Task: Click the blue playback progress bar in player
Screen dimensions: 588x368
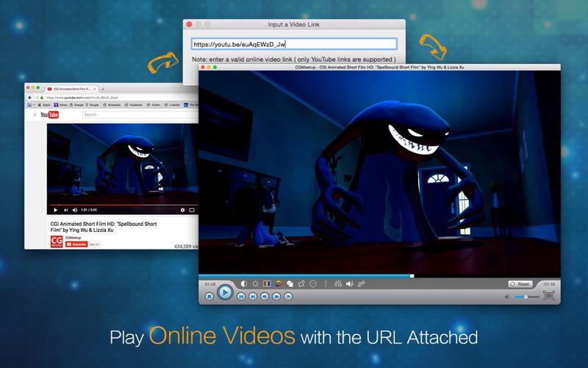Action: 306,276
